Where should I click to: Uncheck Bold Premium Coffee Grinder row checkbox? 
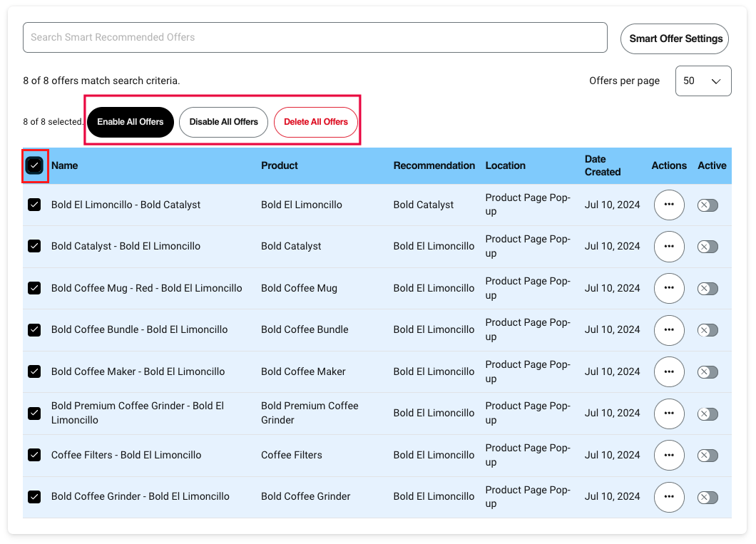tap(34, 414)
